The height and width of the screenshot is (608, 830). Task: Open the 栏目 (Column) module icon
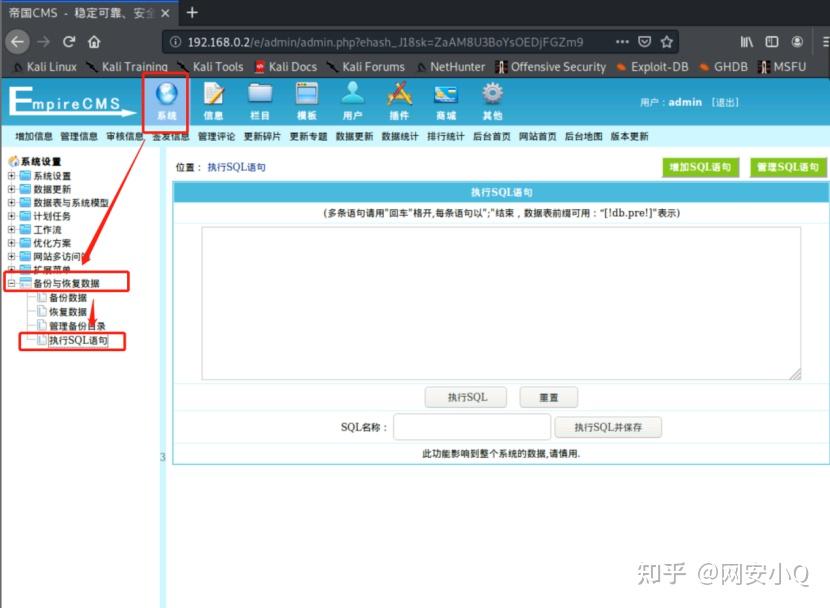(x=260, y=100)
